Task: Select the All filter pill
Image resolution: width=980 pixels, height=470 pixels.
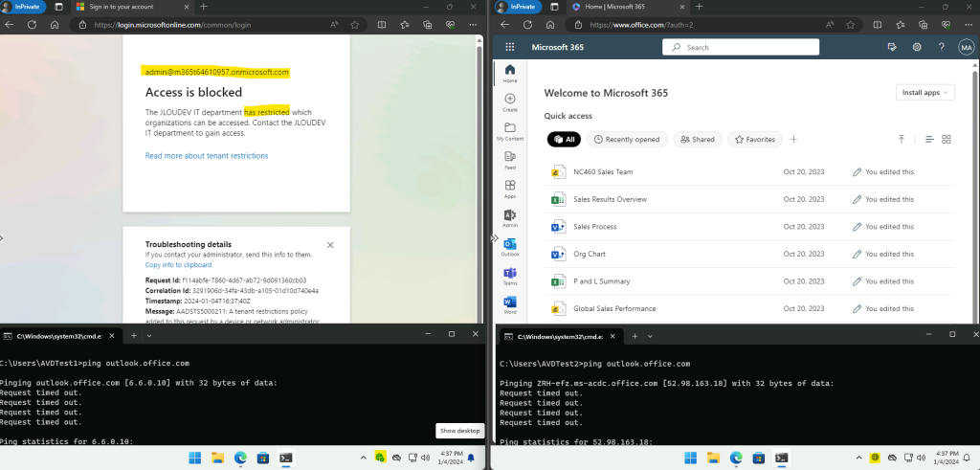Action: coord(564,140)
